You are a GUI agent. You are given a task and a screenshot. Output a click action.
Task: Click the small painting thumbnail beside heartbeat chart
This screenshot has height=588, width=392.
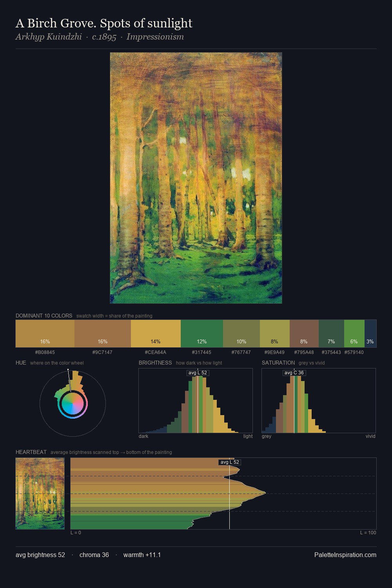[40, 494]
